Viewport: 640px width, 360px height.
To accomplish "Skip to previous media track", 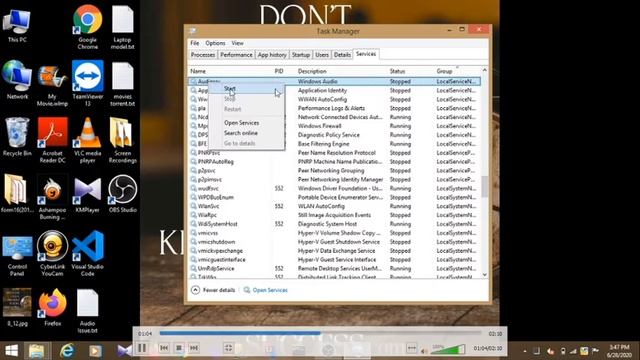I will click(x=164, y=348).
